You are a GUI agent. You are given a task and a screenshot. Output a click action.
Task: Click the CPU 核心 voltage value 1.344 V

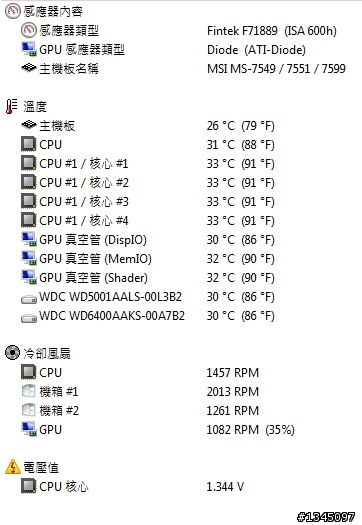[x=225, y=486]
